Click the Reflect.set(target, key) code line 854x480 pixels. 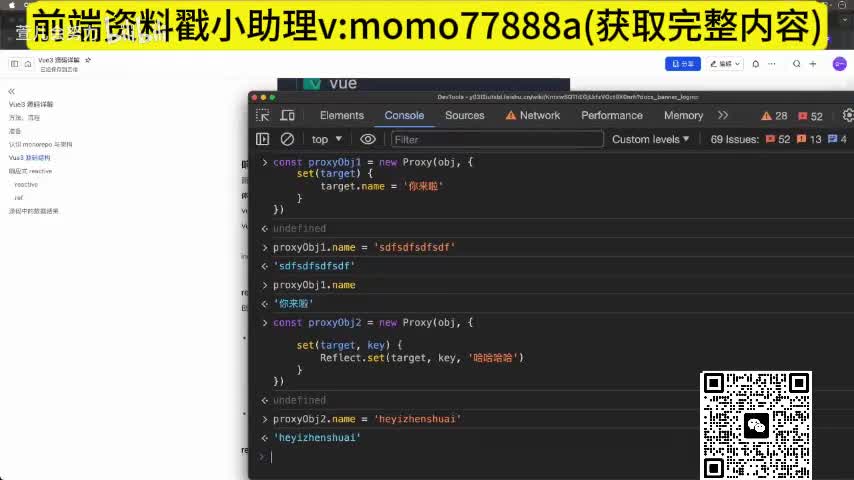pyautogui.click(x=422, y=358)
